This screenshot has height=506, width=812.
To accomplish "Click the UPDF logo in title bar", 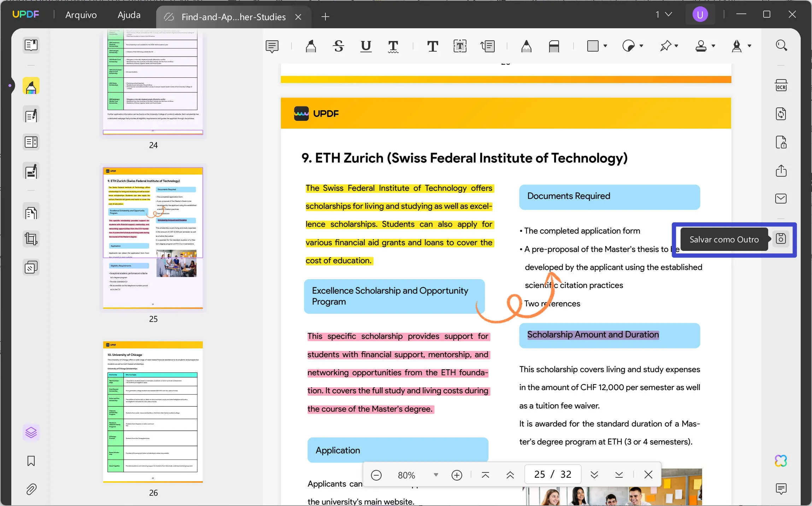I will point(26,14).
